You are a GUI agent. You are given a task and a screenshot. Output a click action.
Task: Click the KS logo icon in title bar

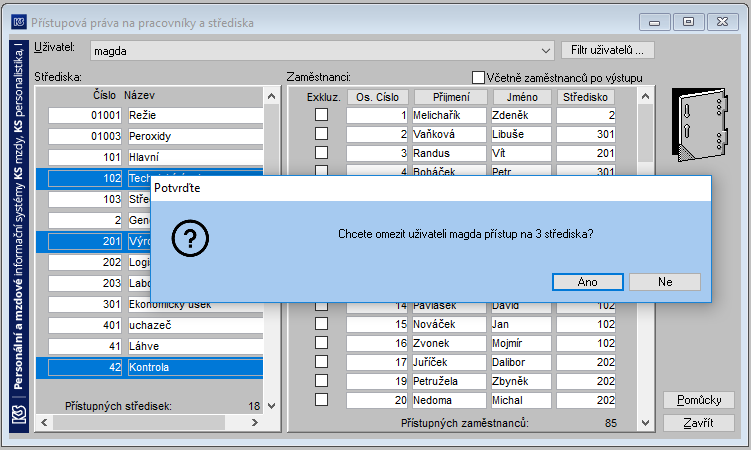pyautogui.click(x=19, y=22)
